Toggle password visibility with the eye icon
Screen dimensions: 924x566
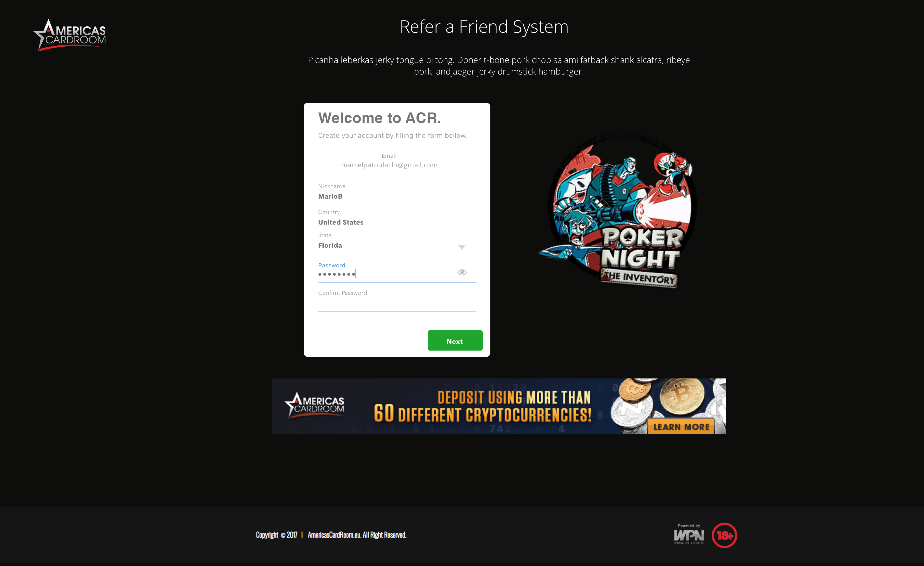(x=462, y=272)
